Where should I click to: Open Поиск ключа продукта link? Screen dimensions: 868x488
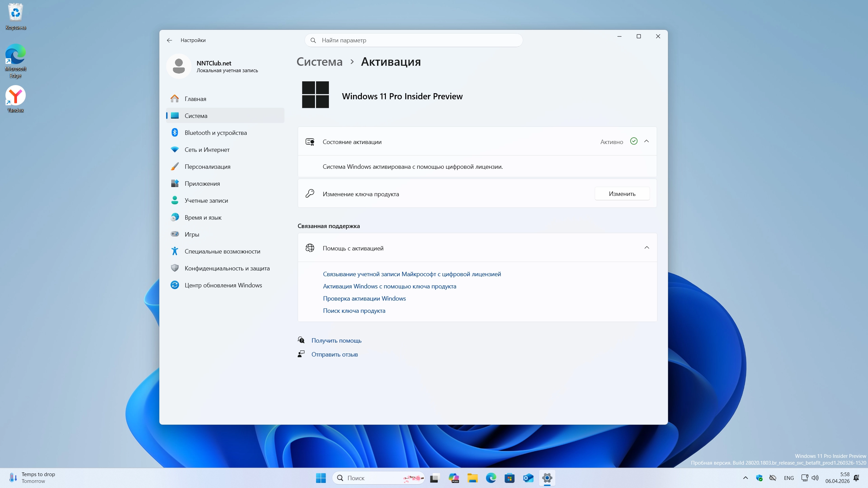354,311
